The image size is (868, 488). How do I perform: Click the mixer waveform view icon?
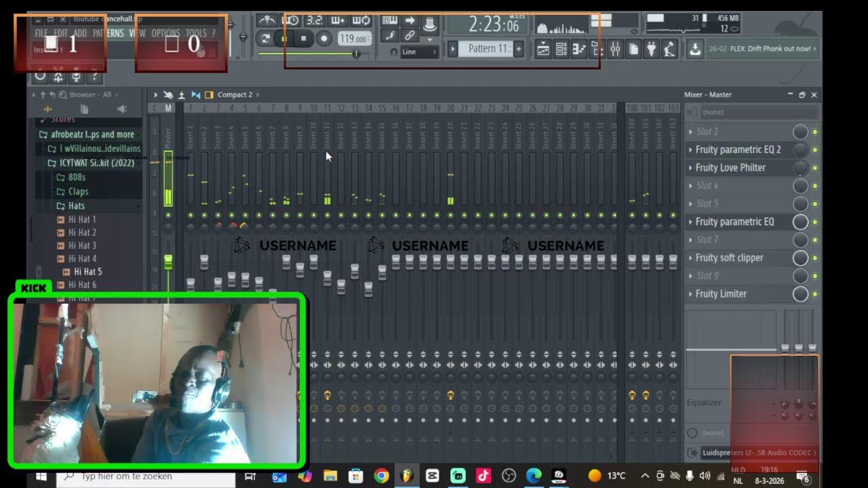tap(195, 95)
